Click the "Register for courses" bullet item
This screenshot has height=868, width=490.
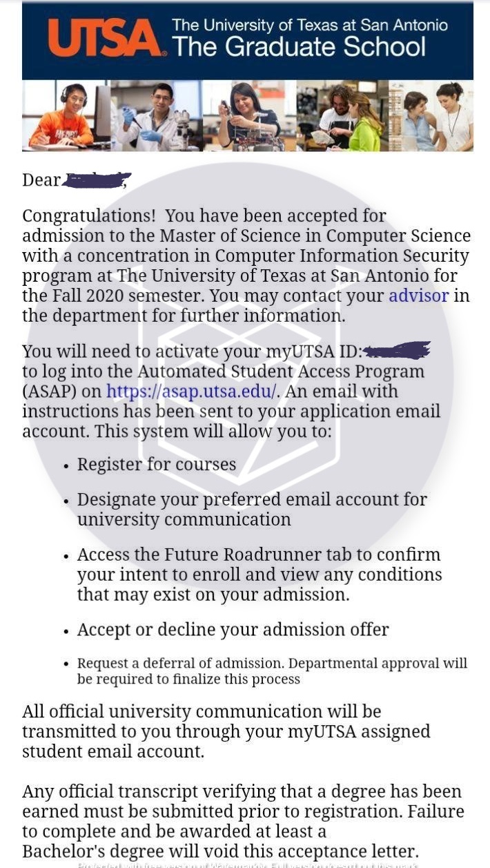pyautogui.click(x=157, y=464)
